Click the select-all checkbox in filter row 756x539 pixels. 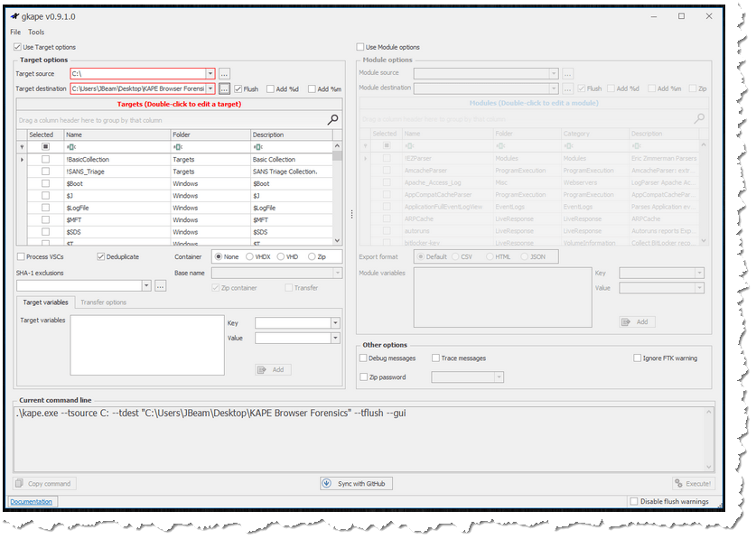pos(45,146)
